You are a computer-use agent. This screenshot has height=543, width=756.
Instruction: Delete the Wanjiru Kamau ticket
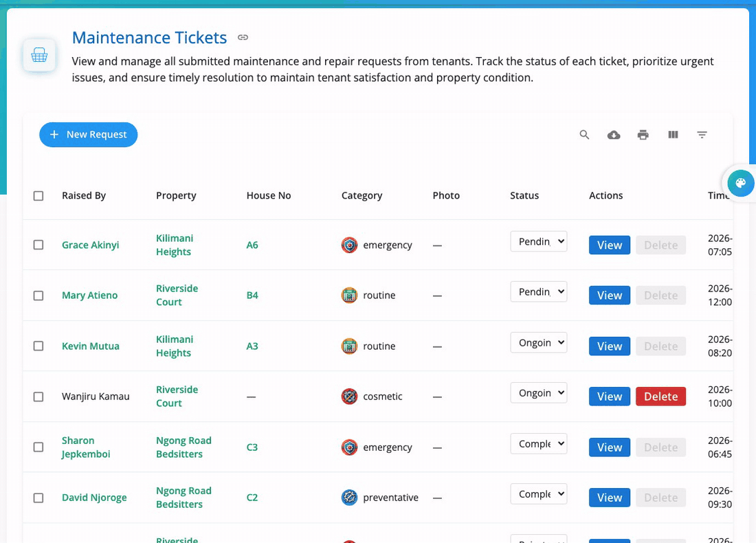coord(660,397)
